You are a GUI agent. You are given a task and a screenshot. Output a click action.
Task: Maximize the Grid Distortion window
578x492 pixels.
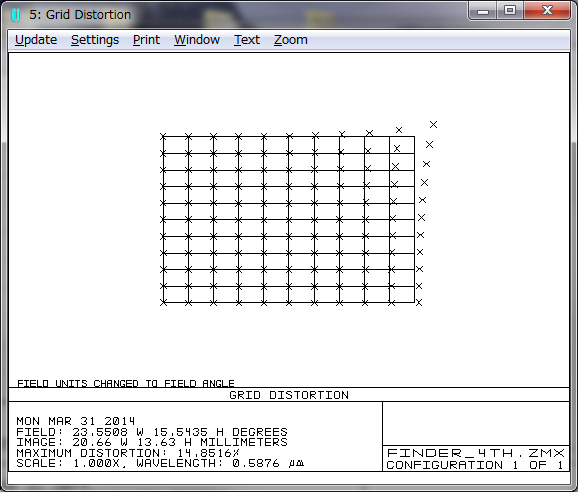pos(510,10)
